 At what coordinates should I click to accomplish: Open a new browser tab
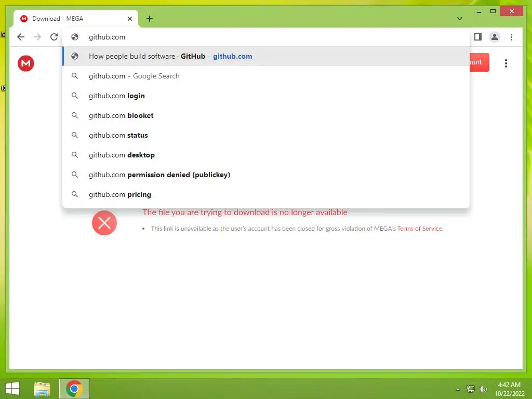click(150, 19)
